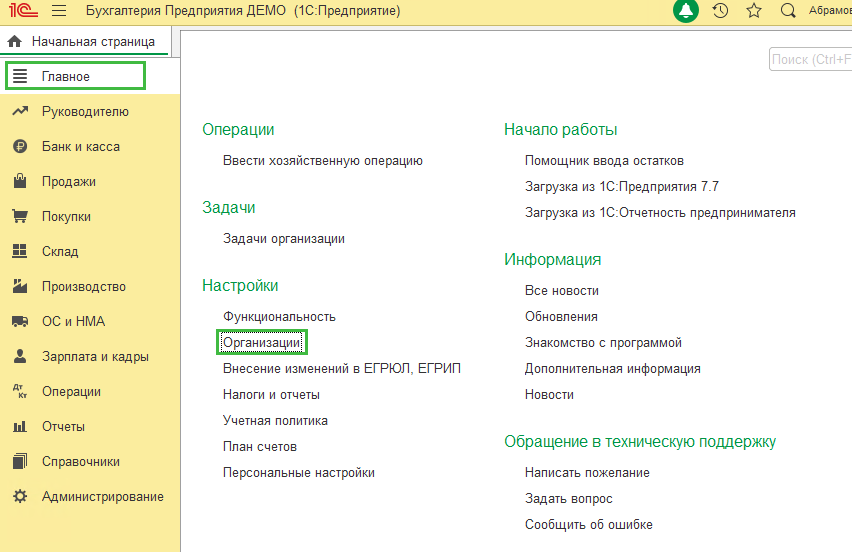
Task: Click the Обращение в техническую поддержку heading
Action: pos(640,442)
